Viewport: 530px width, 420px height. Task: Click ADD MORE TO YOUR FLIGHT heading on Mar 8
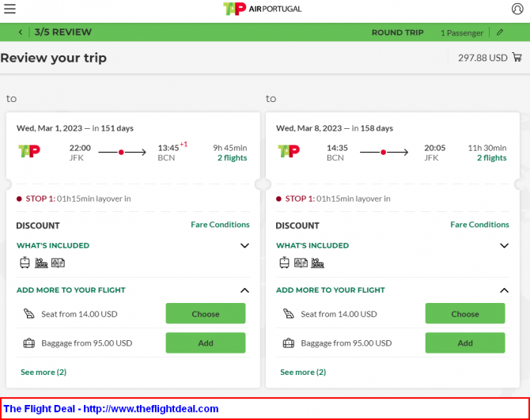pos(331,290)
